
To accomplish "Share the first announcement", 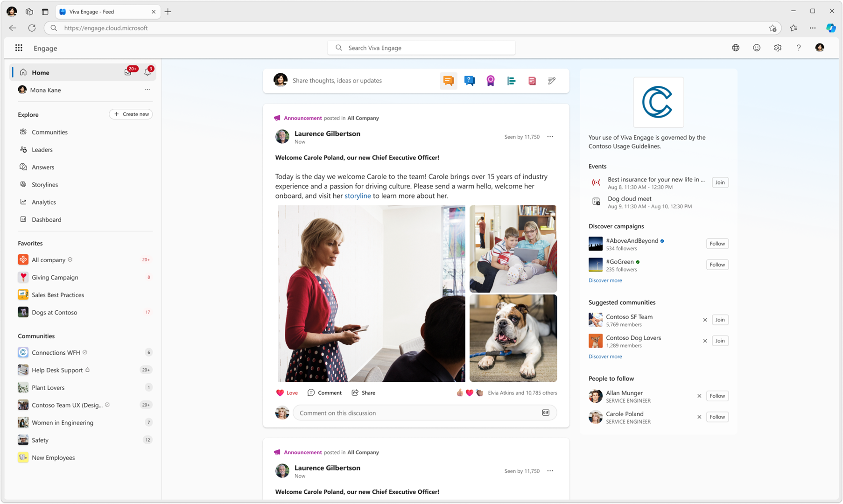I will click(363, 392).
